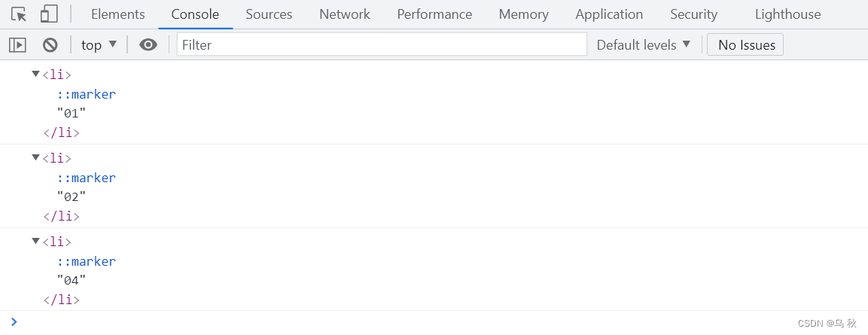Create a live expression with eye icon

point(148,45)
